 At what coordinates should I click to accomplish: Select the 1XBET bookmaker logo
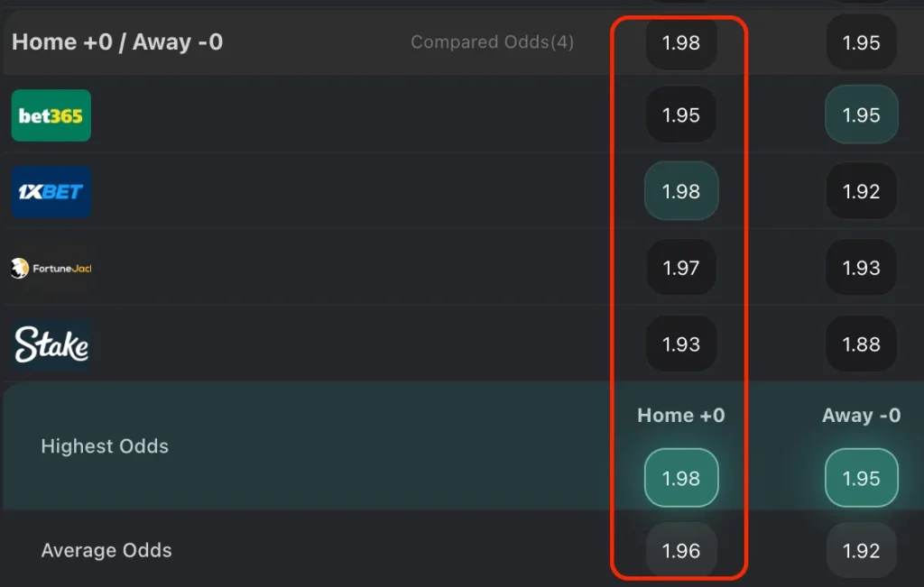[51, 191]
